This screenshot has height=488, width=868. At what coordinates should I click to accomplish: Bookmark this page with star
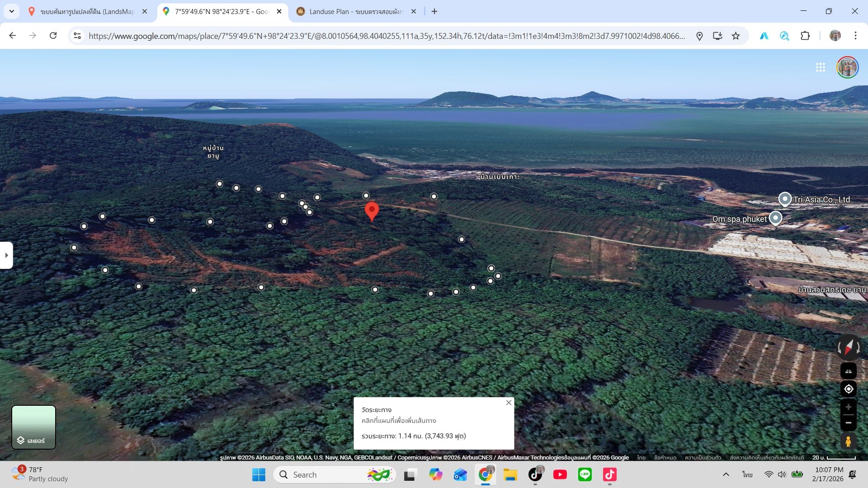(736, 36)
